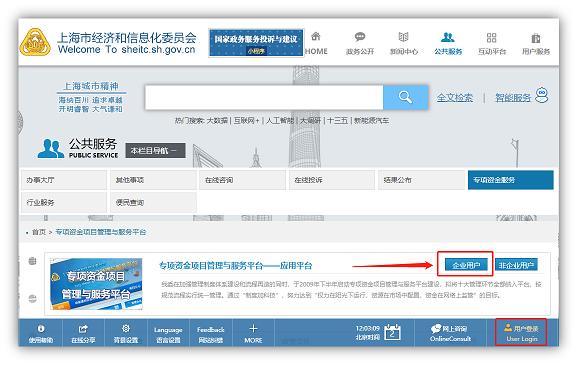Screen dimensions: 578x365
Task: Select the 结果公布 tab
Action: [421, 180]
